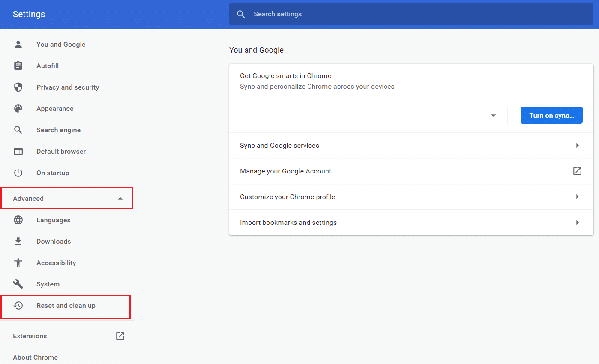Click the Appearance palette icon
This screenshot has width=599, height=364.
point(18,108)
